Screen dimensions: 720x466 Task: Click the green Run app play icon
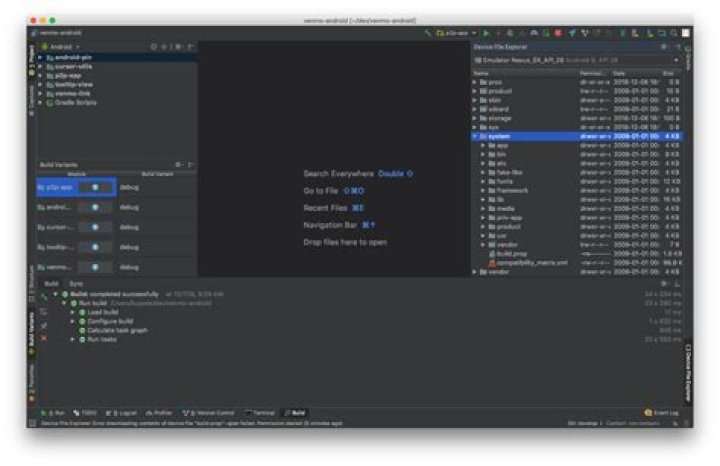[487, 33]
